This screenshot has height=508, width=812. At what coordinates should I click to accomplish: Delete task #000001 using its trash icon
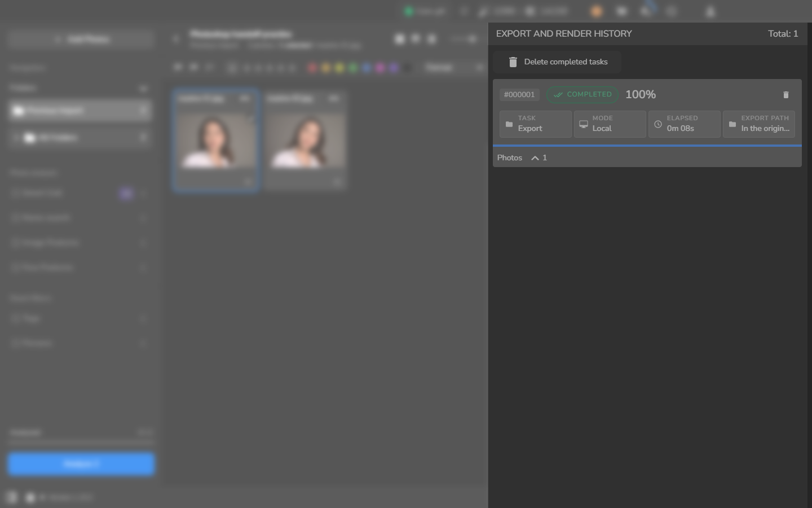click(786, 95)
